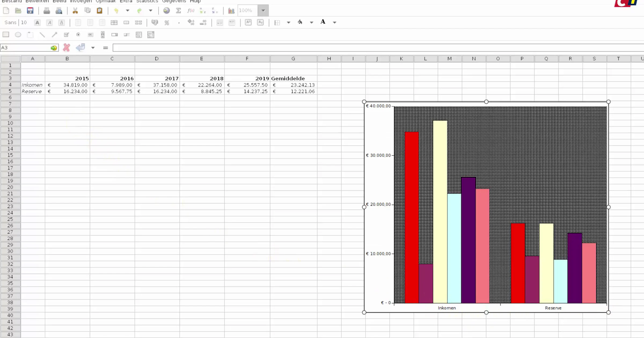Toggle bold text formatting
Viewport: 644px width, 338px height.
tap(37, 23)
